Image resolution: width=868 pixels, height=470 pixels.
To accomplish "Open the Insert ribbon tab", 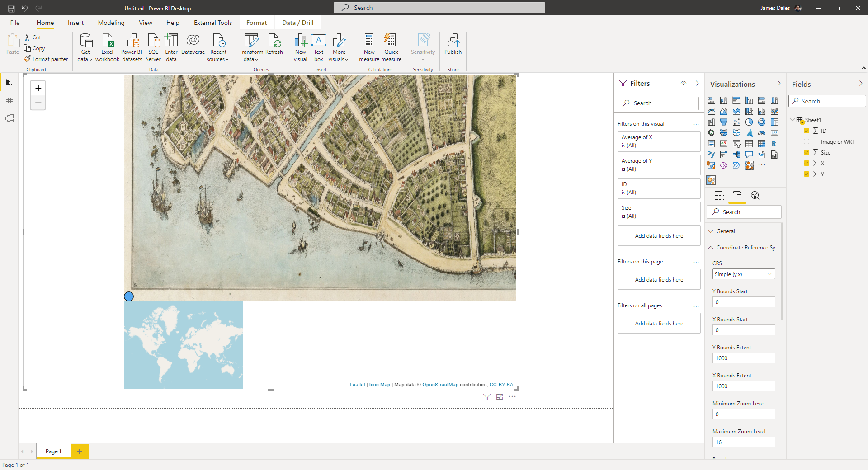I will point(75,23).
